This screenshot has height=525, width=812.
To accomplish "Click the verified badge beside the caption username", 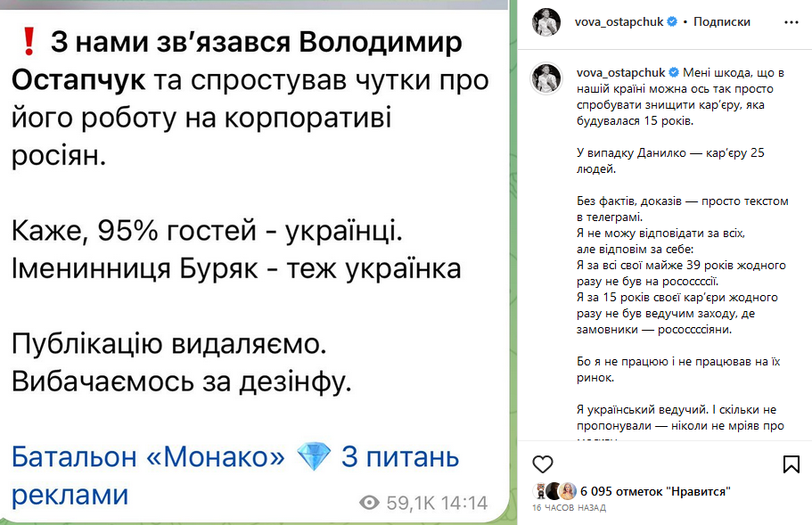I will pyautogui.click(x=673, y=71).
